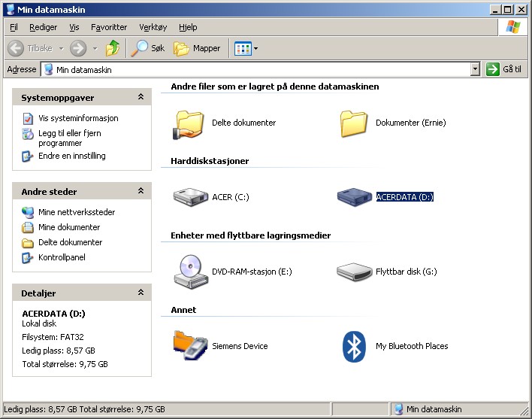Open Mine dokumenter in sidebar
The height and width of the screenshot is (419, 532).
[69, 227]
